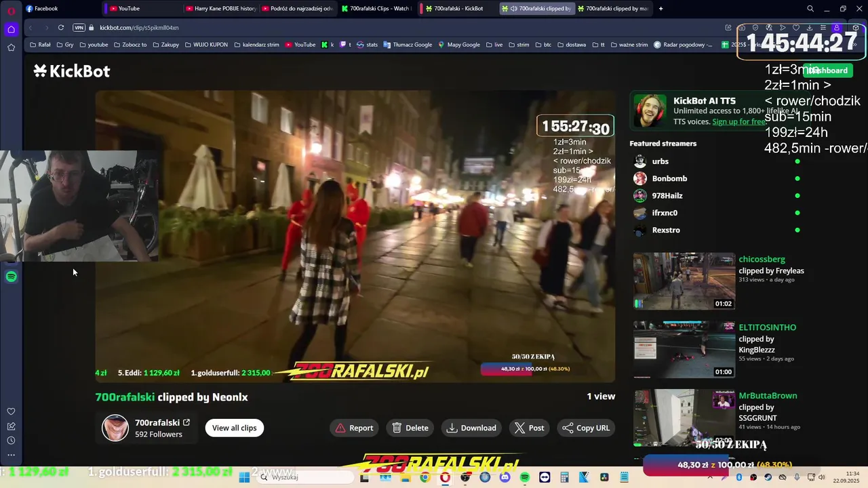Image resolution: width=868 pixels, height=488 pixels.
Task: Open the dostawa bookmarks folder
Action: coord(571,45)
